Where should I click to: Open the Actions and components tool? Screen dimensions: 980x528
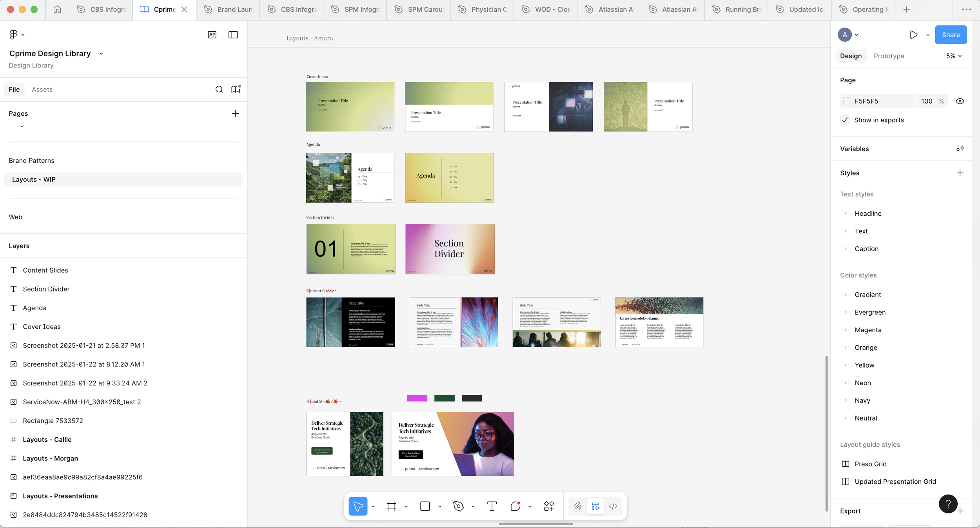coord(549,506)
